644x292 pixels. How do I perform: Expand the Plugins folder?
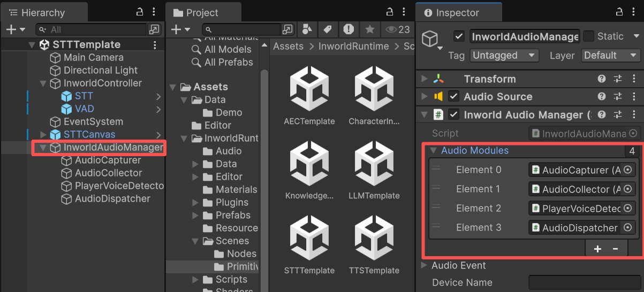(195, 203)
